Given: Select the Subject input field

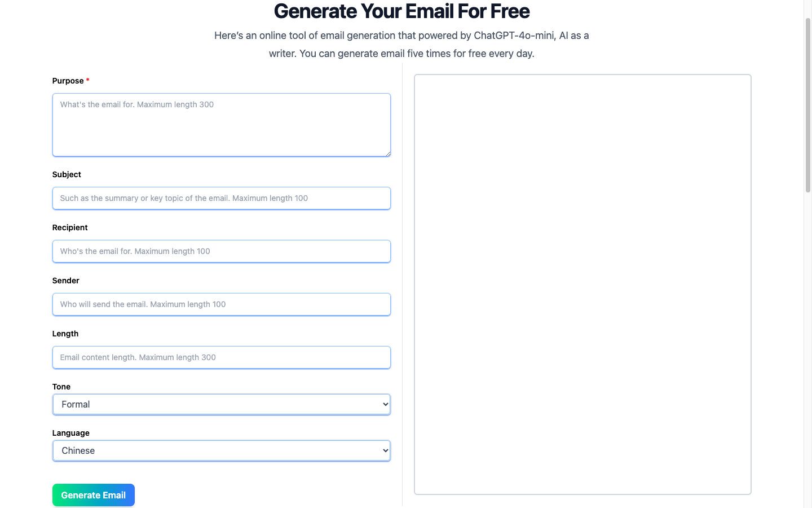Looking at the screenshot, I should (x=221, y=198).
